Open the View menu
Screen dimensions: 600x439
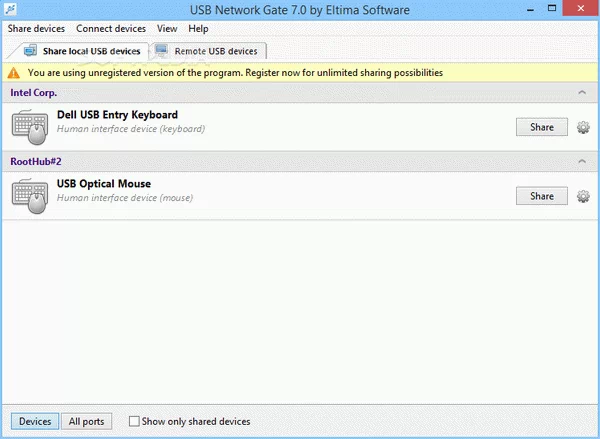coord(167,29)
